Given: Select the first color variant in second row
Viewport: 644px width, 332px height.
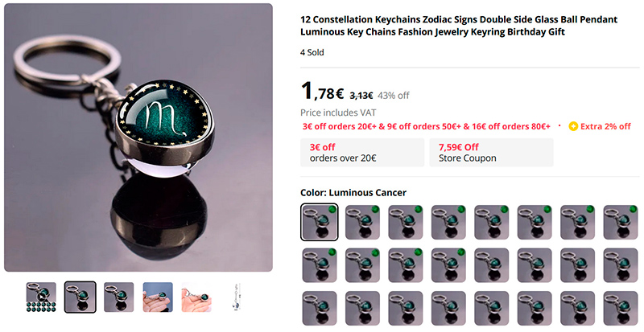Looking at the screenshot, I should (x=319, y=265).
